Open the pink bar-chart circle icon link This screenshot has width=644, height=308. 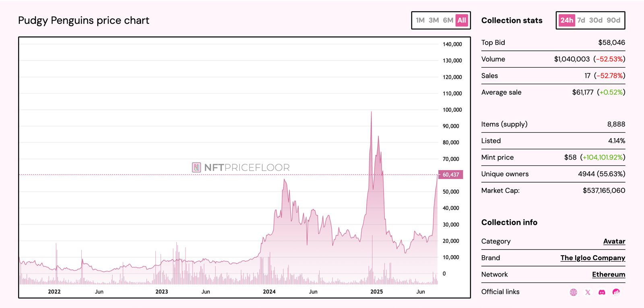pos(616,292)
